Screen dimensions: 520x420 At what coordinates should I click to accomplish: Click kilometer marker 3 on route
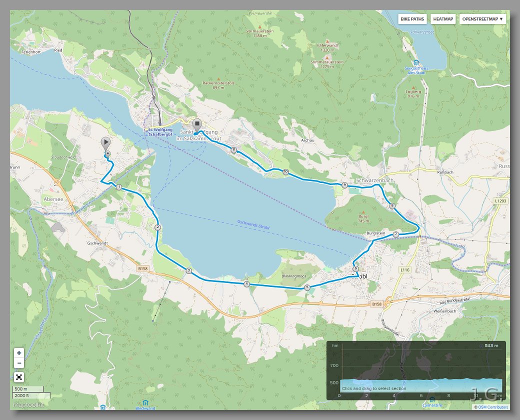point(188,270)
